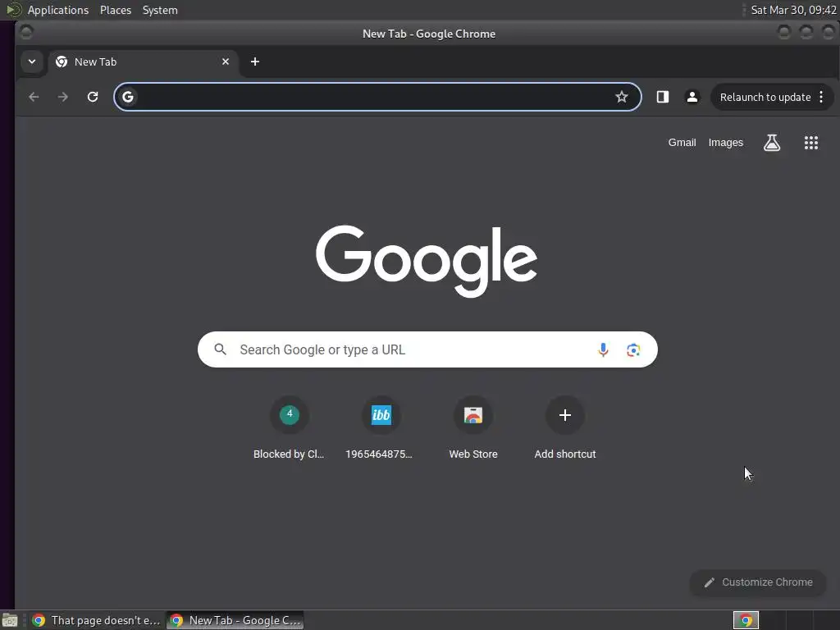Close the New Tab tab
Screen dimensions: 840x630
226,62
